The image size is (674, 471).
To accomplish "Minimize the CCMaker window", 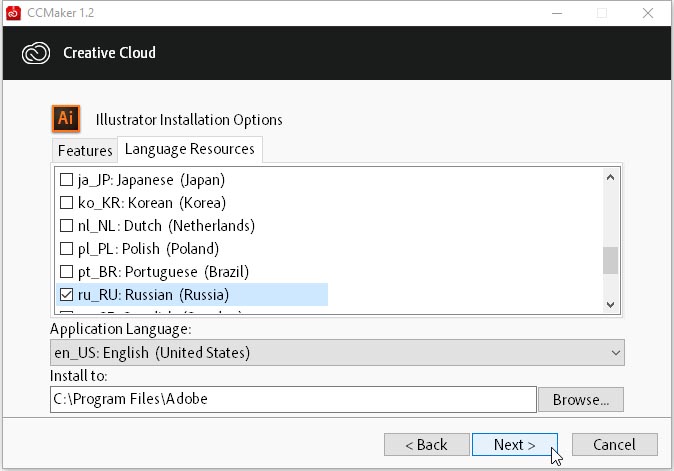I will pos(557,13).
